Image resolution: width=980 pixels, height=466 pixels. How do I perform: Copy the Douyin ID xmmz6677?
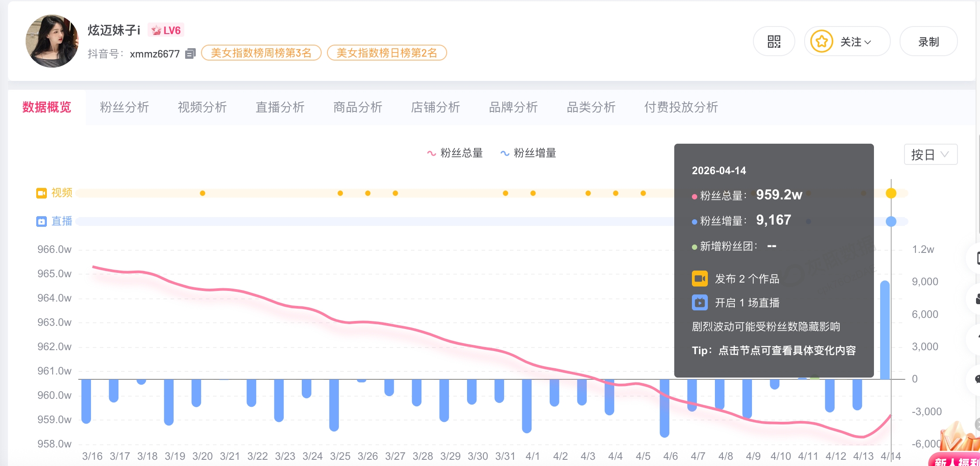[190, 53]
